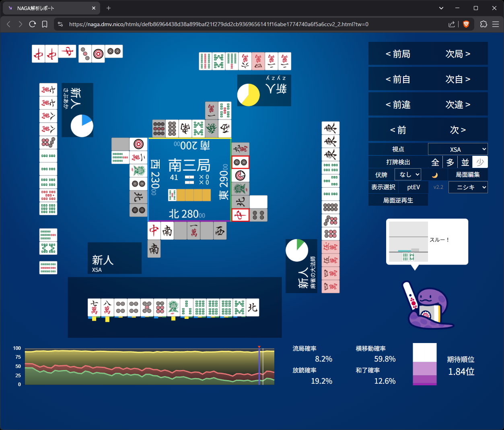Go to next round with 次局 >
Image resolution: width=504 pixels, height=430 pixels.
click(x=458, y=54)
